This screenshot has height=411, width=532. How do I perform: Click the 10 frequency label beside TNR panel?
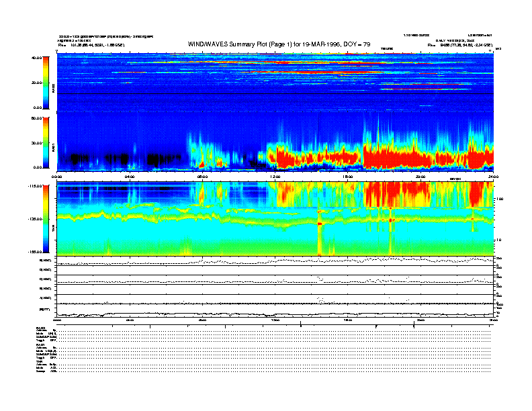pyautogui.click(x=500, y=240)
